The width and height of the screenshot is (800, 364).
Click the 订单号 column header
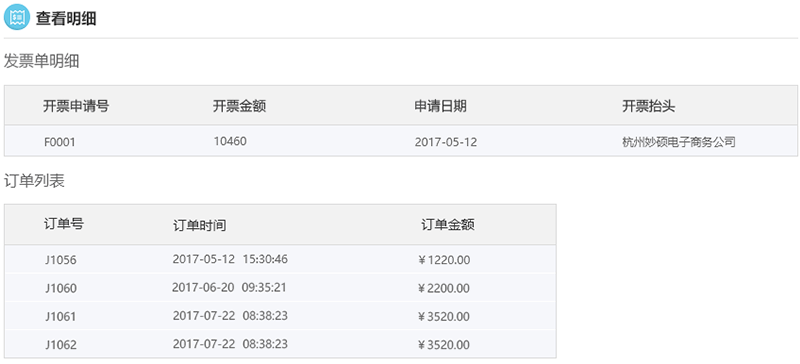64,224
